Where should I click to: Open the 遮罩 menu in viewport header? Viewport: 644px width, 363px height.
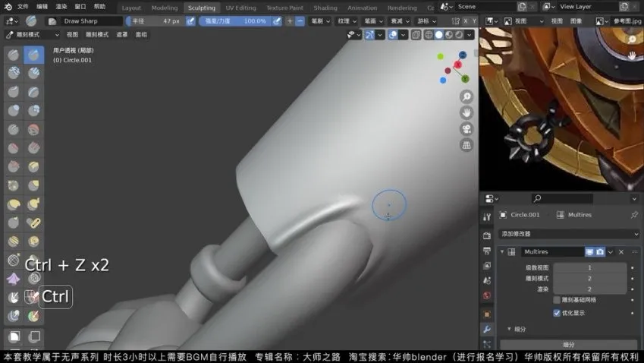click(121, 34)
